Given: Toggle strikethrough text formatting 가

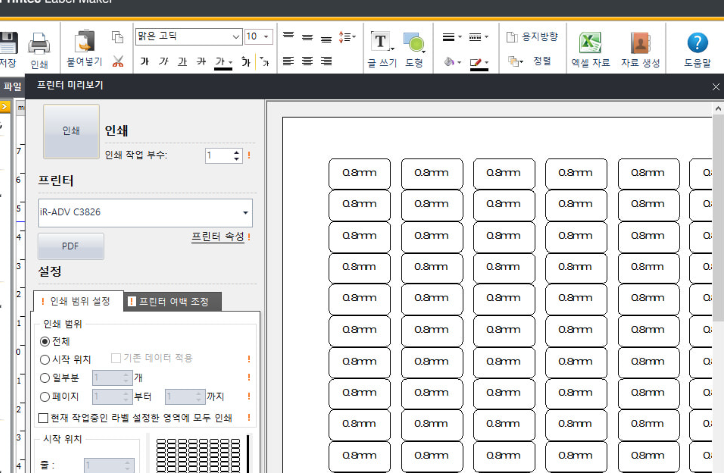Looking at the screenshot, I should point(201,61).
